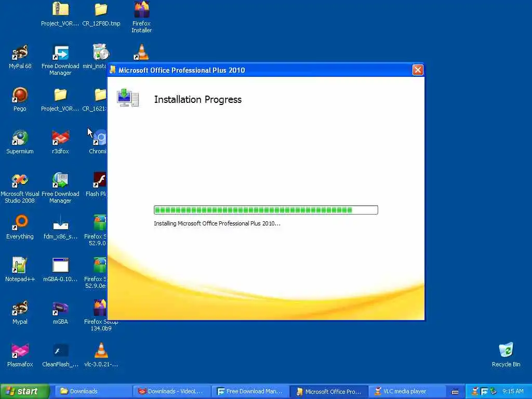Open the Pego desktop shortcut

pyautogui.click(x=20, y=96)
